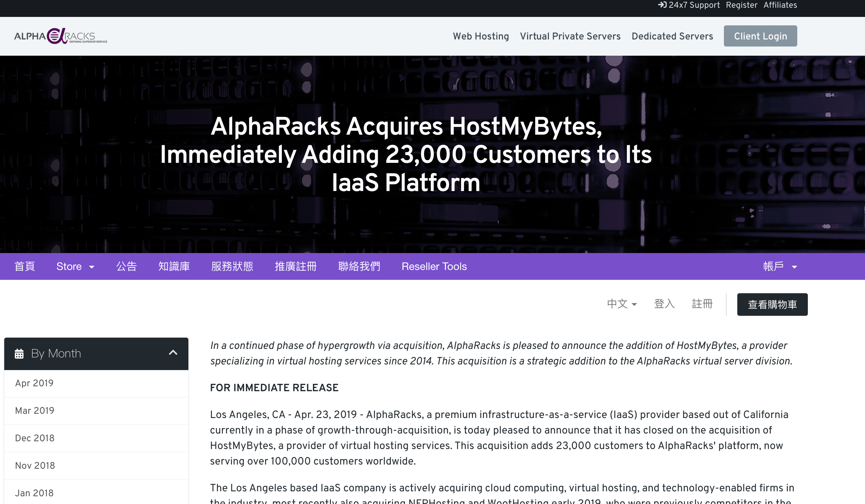Click the Register link in top bar

tap(742, 5)
